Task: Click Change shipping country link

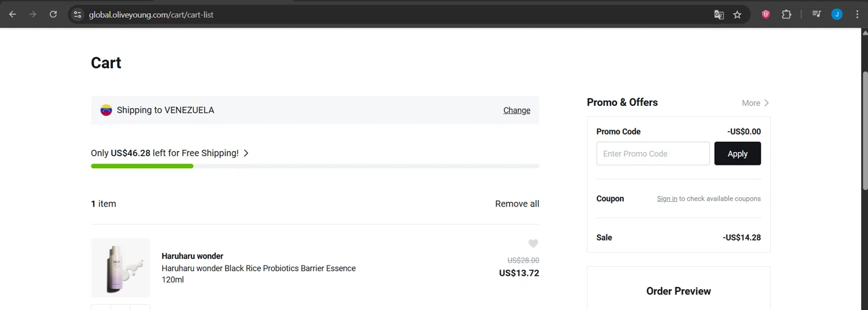Action: point(516,110)
